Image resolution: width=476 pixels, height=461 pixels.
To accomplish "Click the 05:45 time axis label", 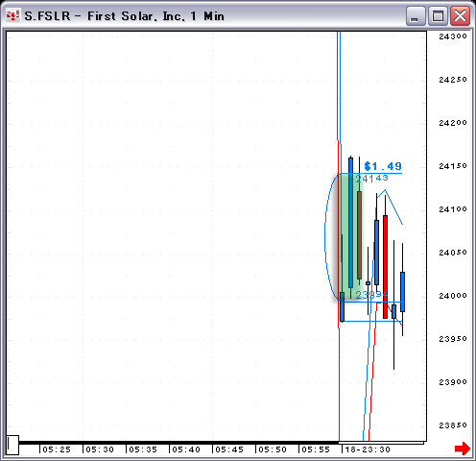I will pos(229,449).
